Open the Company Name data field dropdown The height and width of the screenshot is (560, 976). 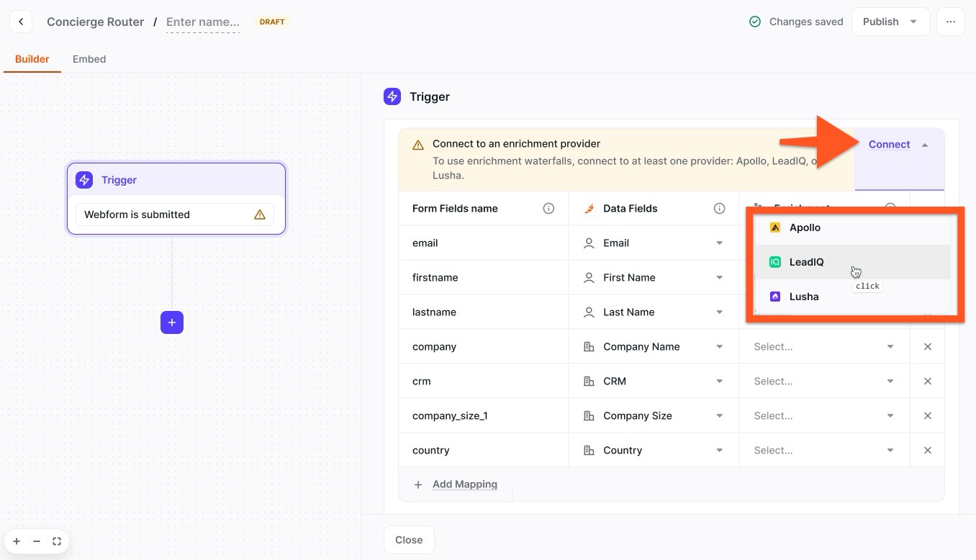coord(654,347)
